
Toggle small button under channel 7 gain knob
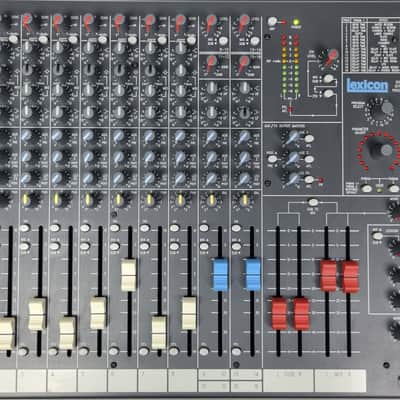[162, 40]
